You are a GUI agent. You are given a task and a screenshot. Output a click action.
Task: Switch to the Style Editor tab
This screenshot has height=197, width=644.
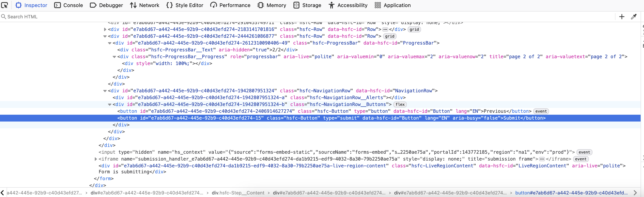click(x=185, y=5)
